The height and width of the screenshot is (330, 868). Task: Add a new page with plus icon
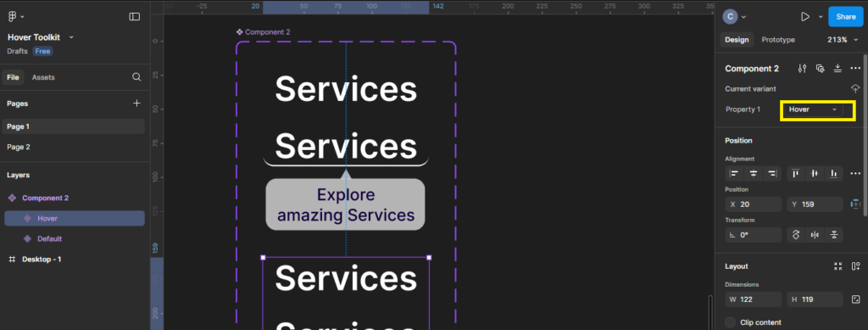coord(136,103)
